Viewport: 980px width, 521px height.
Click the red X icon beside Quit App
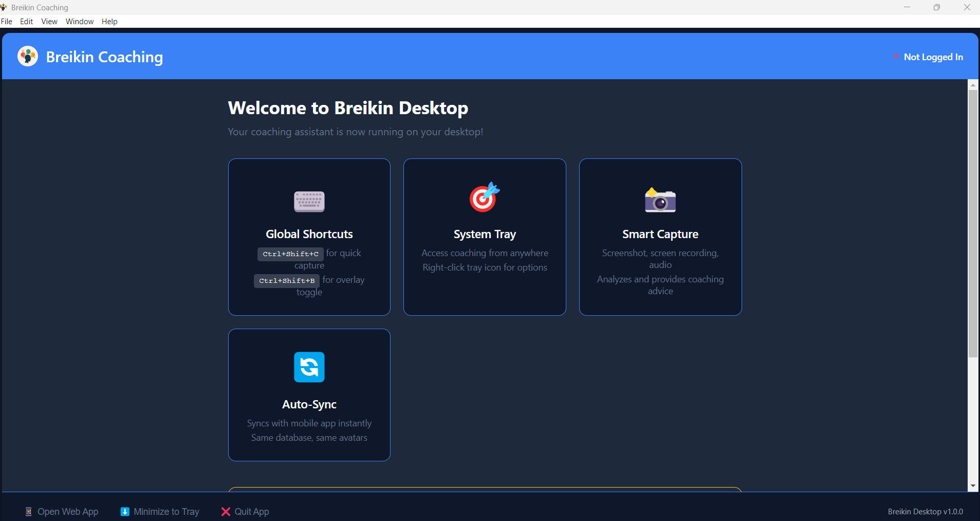point(226,511)
